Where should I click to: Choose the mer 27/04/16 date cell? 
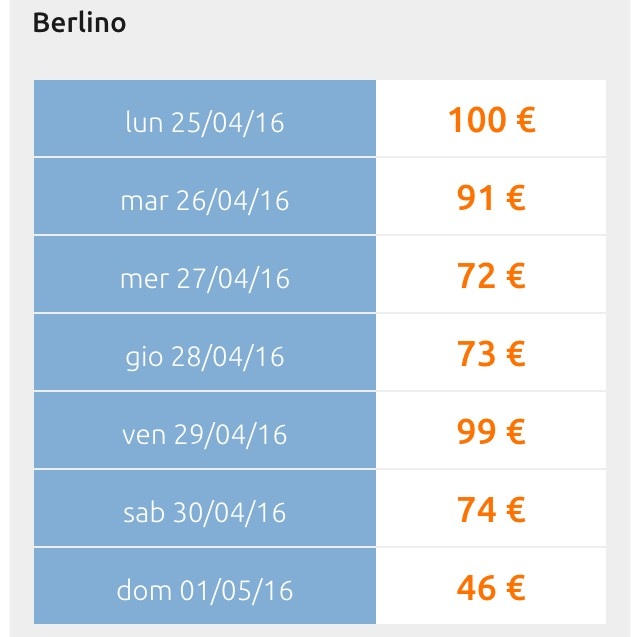[x=205, y=278]
